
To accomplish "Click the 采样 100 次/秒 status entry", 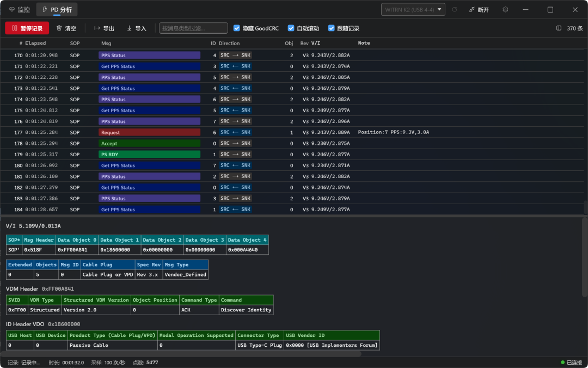I will 108,363.
